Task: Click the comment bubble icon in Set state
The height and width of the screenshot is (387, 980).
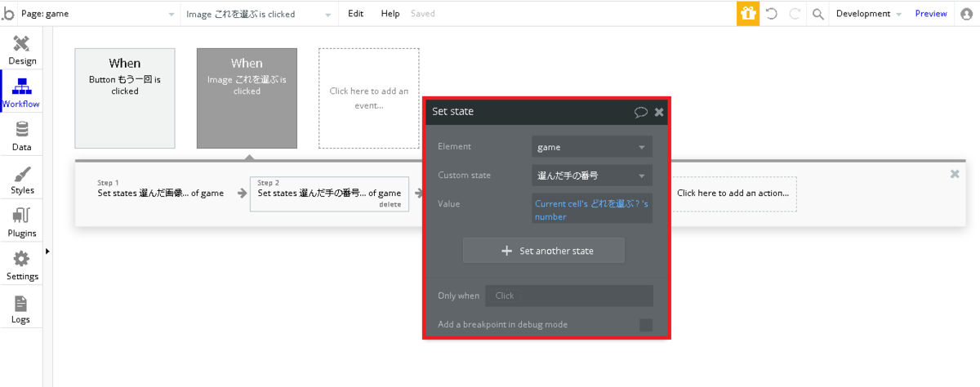Action: coord(641,112)
